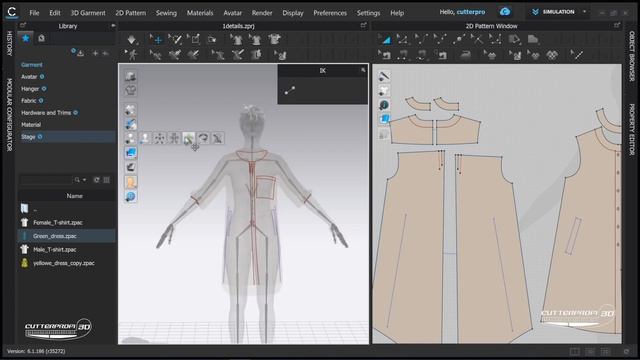The height and width of the screenshot is (360, 640).
Task: Choose the Edit Pattern tool next to Transform Pattern
Action: (x=402, y=40)
